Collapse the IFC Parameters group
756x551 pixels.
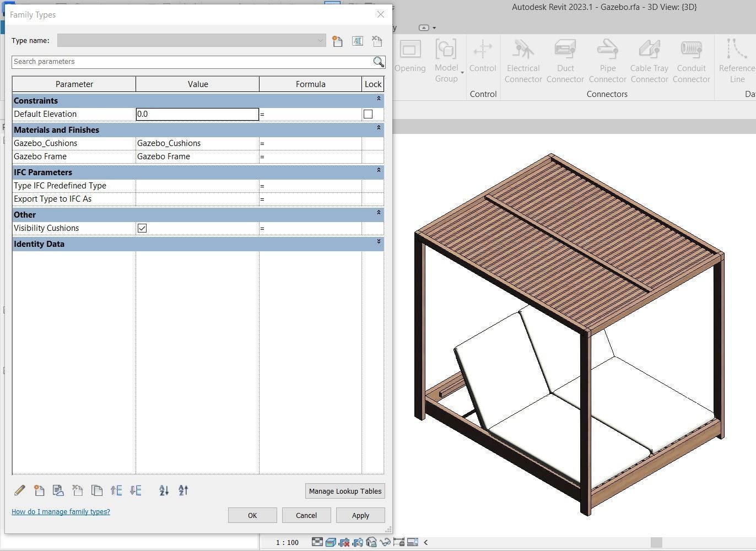[x=379, y=170]
